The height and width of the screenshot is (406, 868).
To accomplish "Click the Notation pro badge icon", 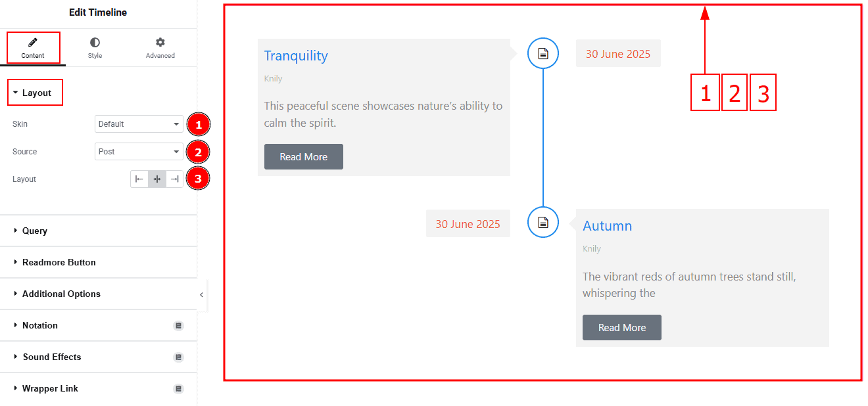I will click(178, 326).
